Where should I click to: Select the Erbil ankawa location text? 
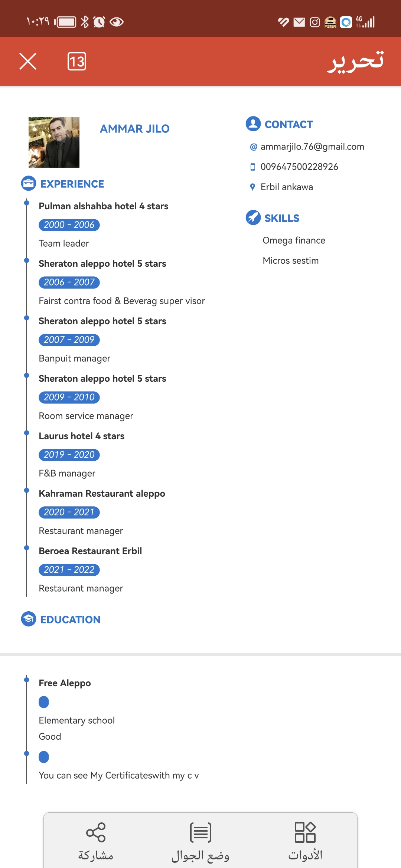[x=287, y=187]
